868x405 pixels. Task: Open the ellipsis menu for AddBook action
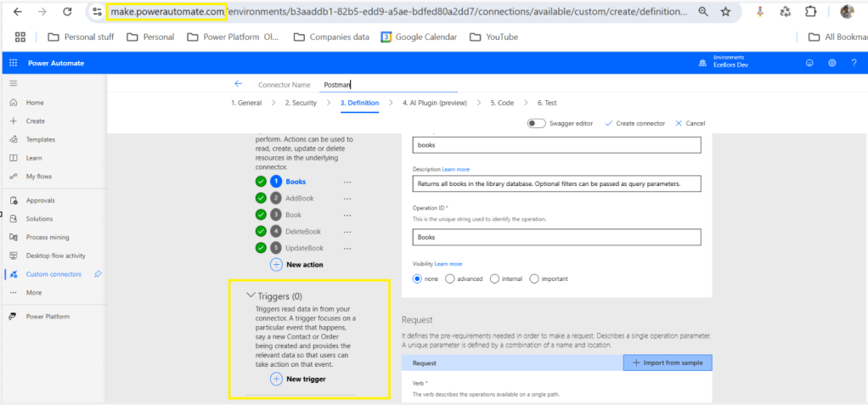(347, 199)
